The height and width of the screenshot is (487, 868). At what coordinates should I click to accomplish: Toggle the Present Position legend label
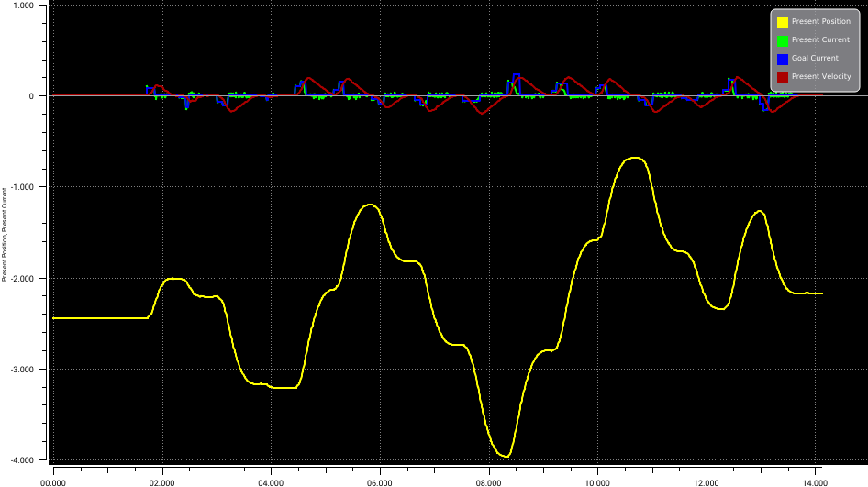(820, 22)
